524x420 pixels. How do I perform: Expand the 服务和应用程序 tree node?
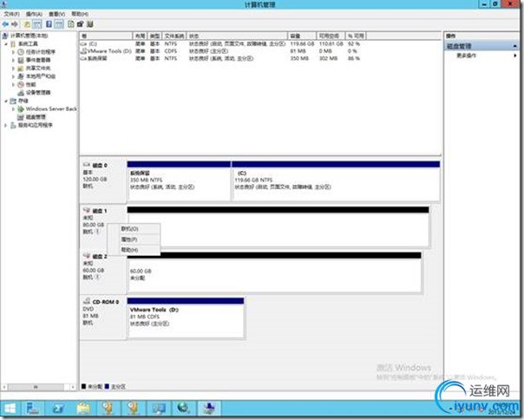(6, 125)
